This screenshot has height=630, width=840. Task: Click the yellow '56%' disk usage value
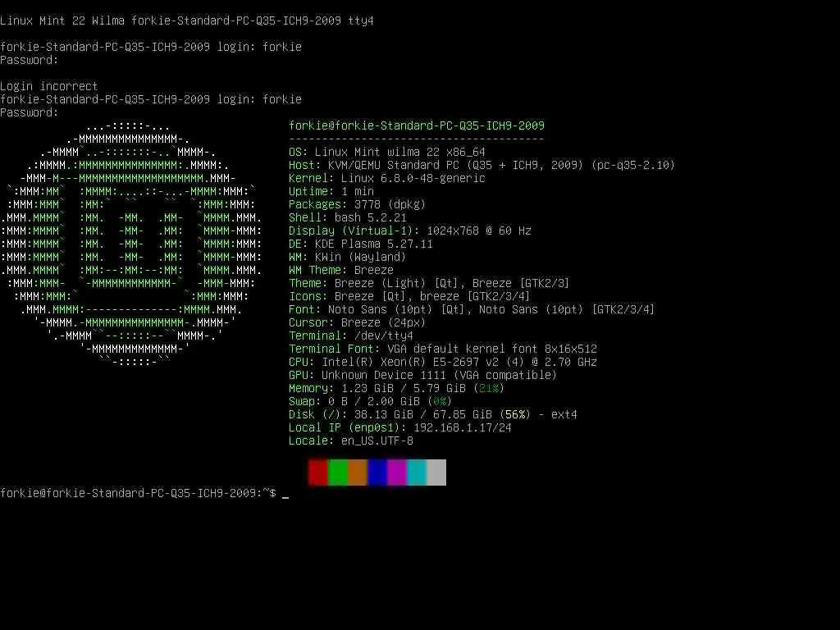(515, 414)
